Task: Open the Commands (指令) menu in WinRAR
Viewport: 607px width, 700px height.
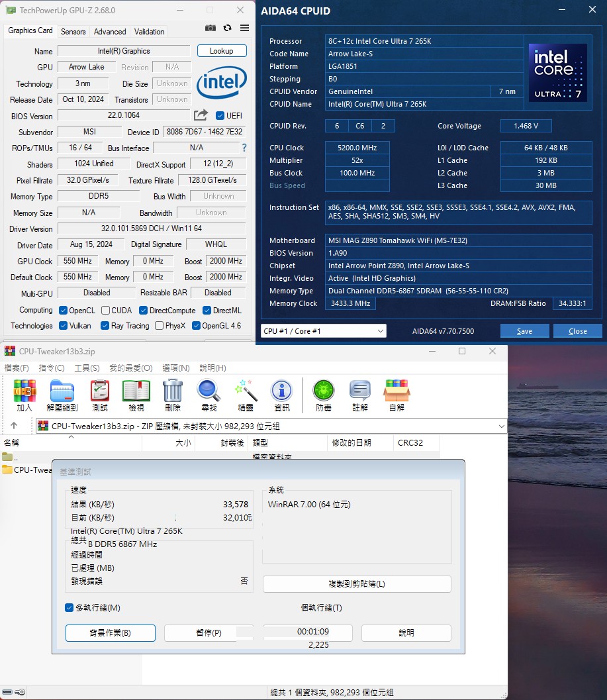Action: [52, 368]
